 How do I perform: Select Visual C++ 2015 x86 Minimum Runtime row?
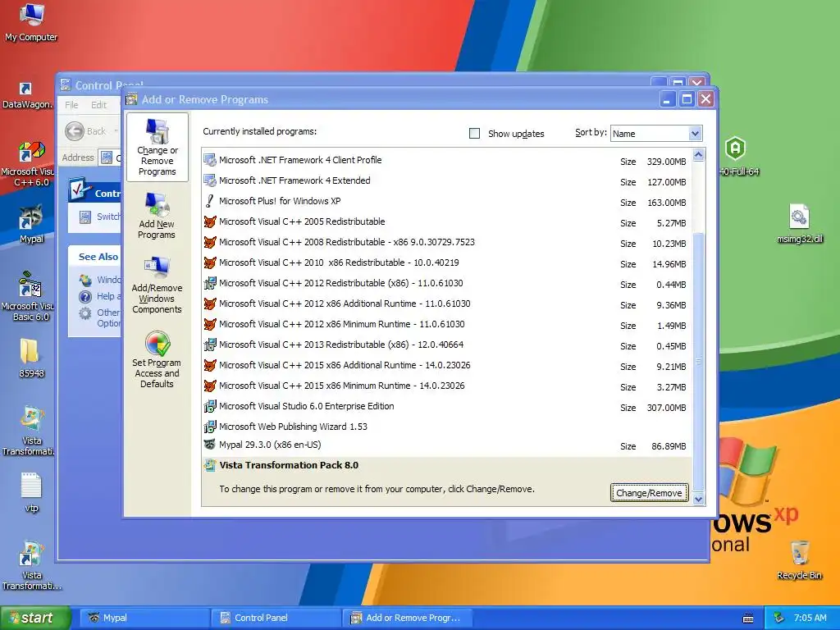pos(447,386)
